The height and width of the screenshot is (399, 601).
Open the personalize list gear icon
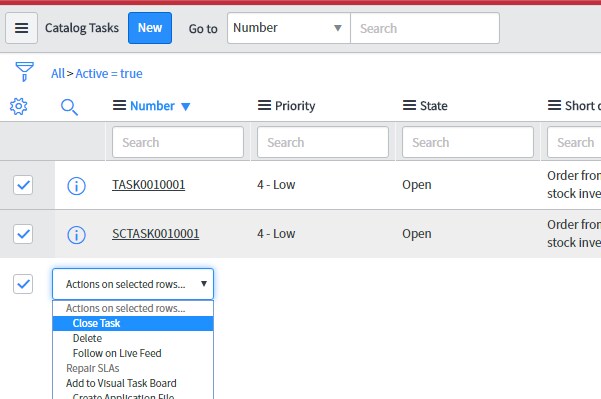pos(19,106)
